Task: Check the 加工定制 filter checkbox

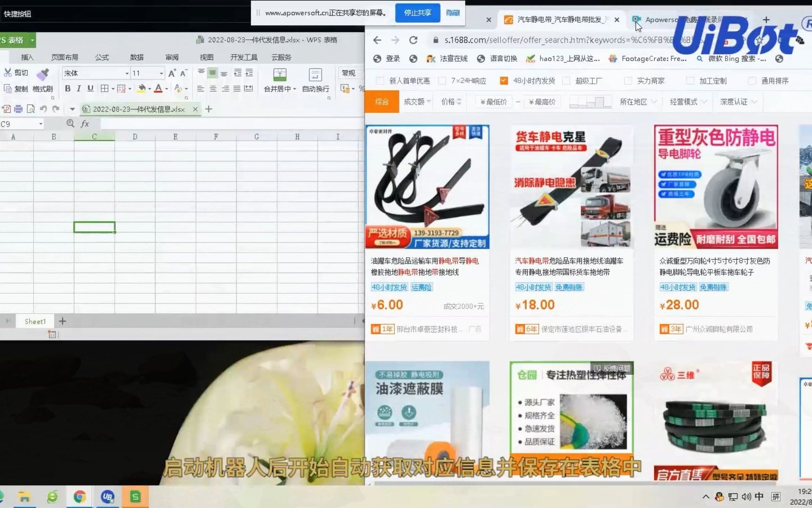Action: click(x=690, y=81)
